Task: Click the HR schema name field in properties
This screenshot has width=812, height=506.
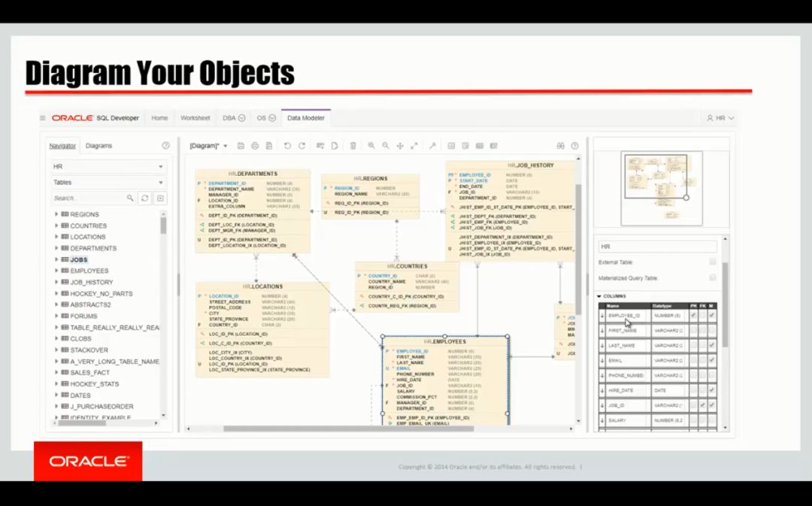Action: pyautogui.click(x=657, y=247)
